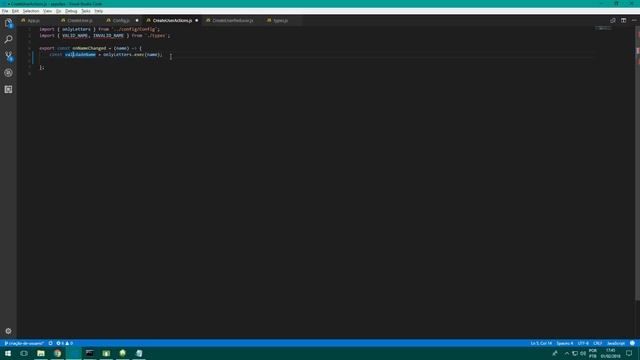
Task: Click the Ln/Col cursor position indicator
Action: [x=541, y=343]
